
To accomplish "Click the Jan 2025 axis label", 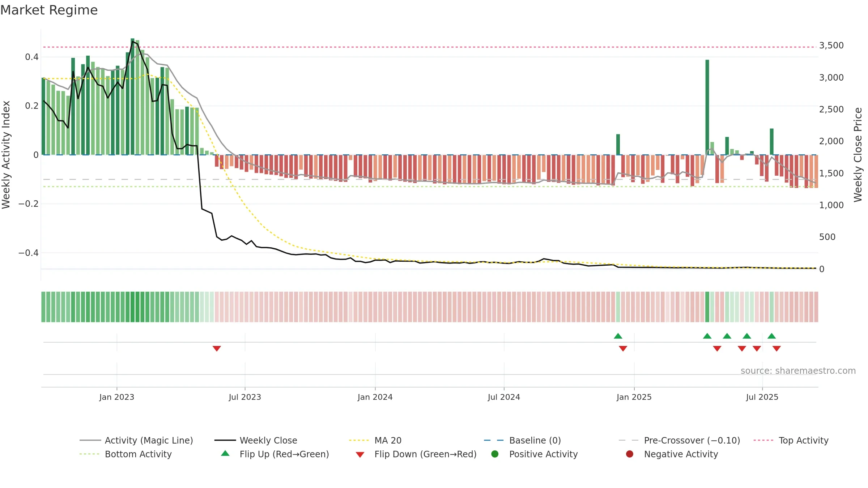I will click(634, 397).
